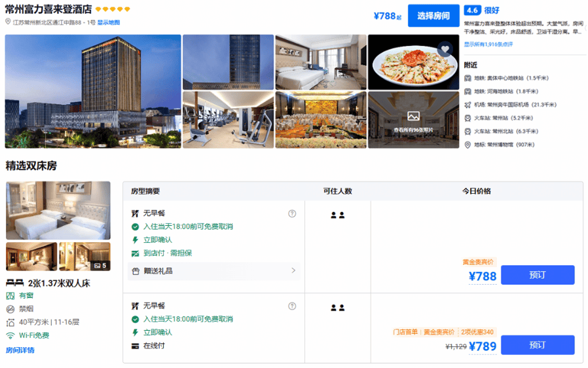Open the 显示地图 link

coord(109,22)
